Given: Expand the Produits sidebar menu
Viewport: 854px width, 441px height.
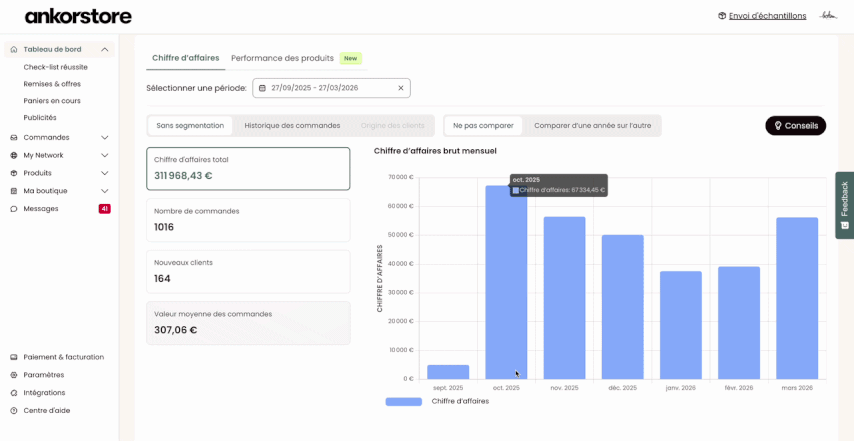Looking at the screenshot, I should [105, 173].
